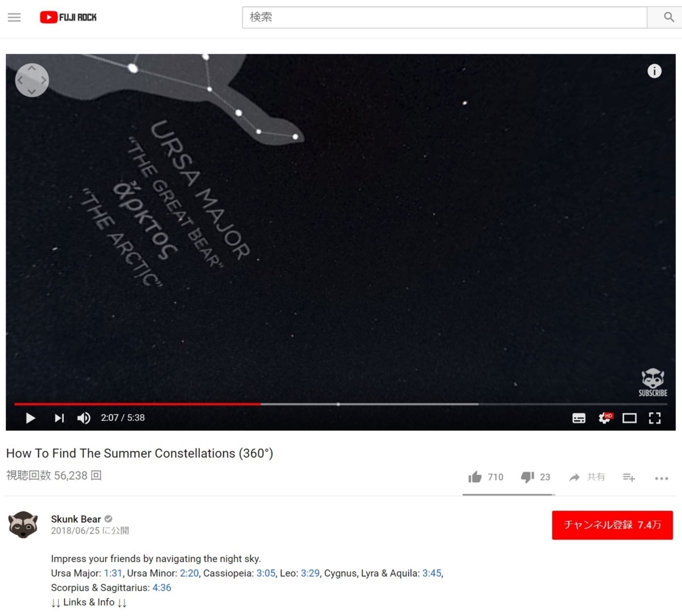Click the 360° pan navigation control
The image size is (682, 616).
[32, 80]
